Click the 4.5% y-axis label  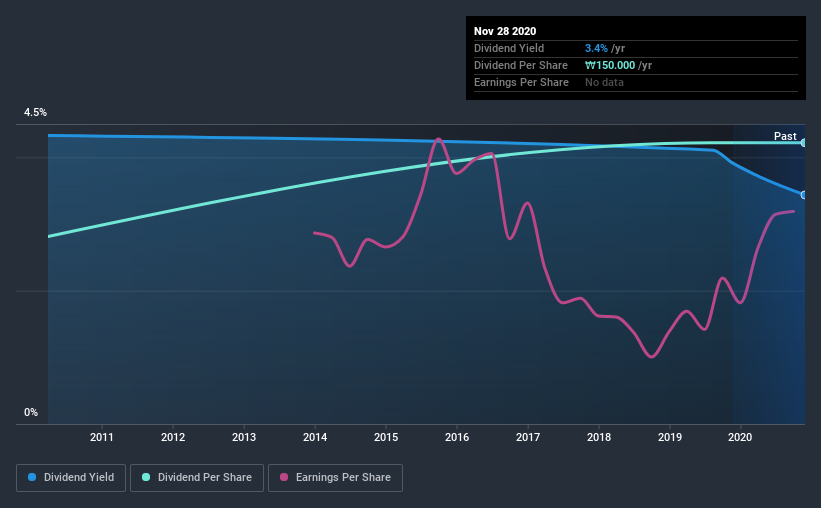pyautogui.click(x=35, y=113)
